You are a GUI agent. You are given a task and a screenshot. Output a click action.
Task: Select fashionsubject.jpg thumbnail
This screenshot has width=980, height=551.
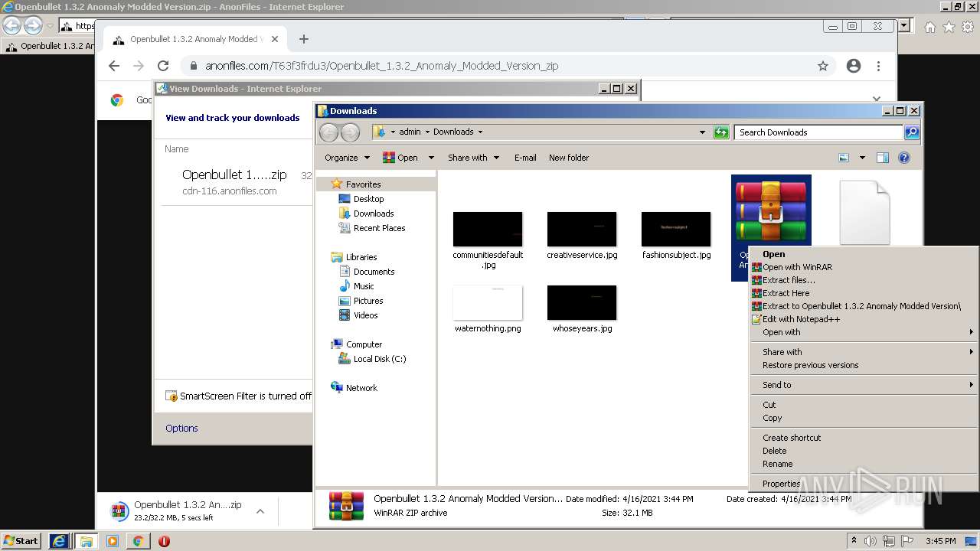(x=676, y=230)
